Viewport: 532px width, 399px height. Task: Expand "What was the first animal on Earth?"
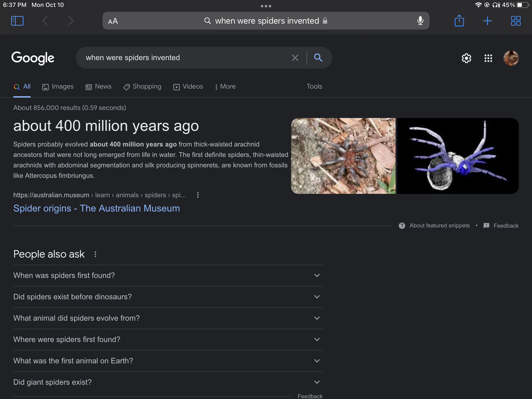pos(168,361)
